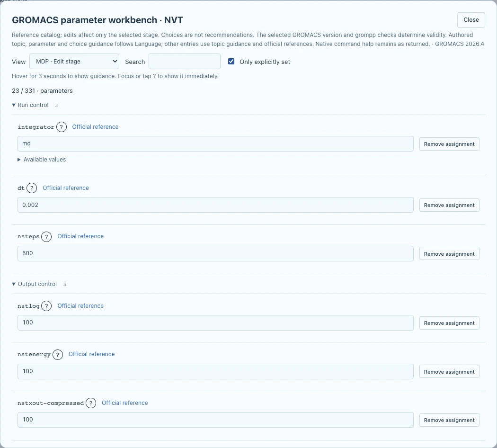Show guidance via dt help icon
This screenshot has height=448, width=497.
coord(32,188)
